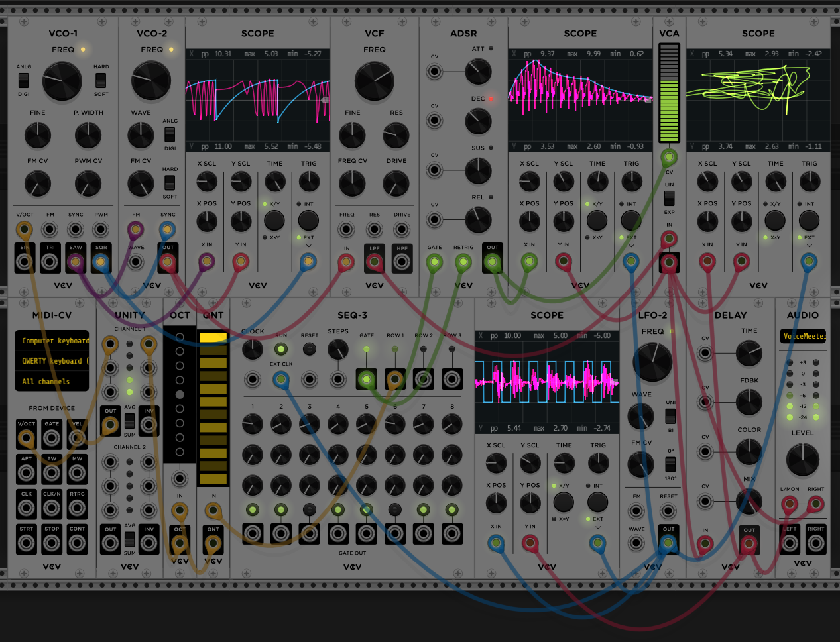
Task: Click the AUDIO LEFT output jack
Action: click(x=790, y=543)
